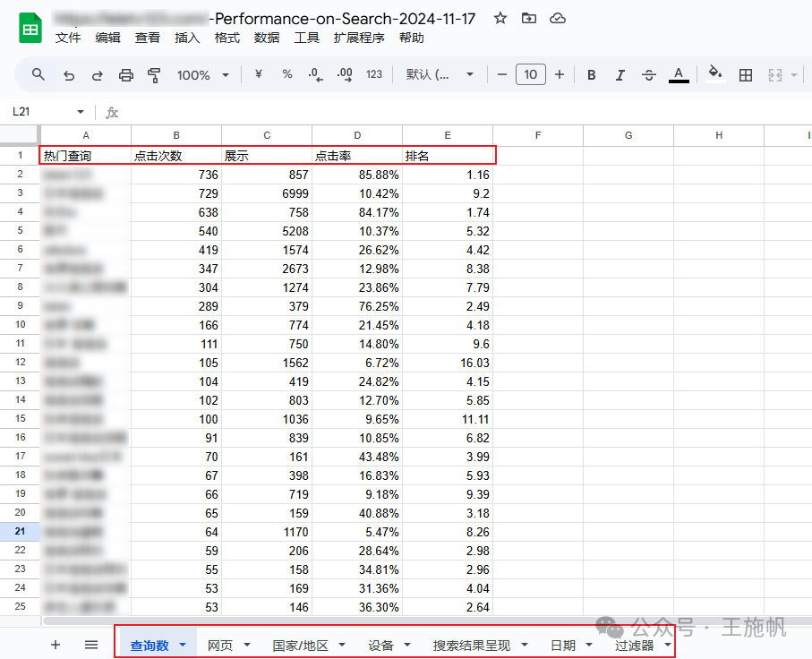Open the 插入 menu
Screen dimensions: 812x659
tap(187, 38)
